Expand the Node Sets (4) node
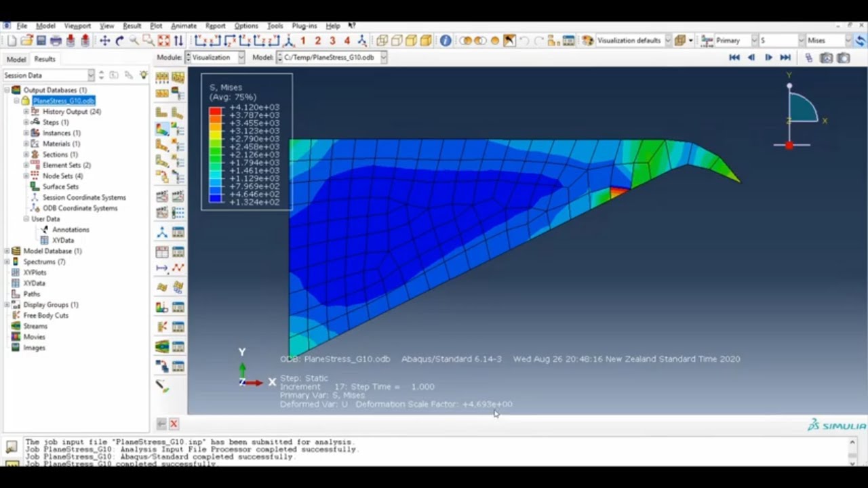The height and width of the screenshot is (488, 868). click(26, 176)
